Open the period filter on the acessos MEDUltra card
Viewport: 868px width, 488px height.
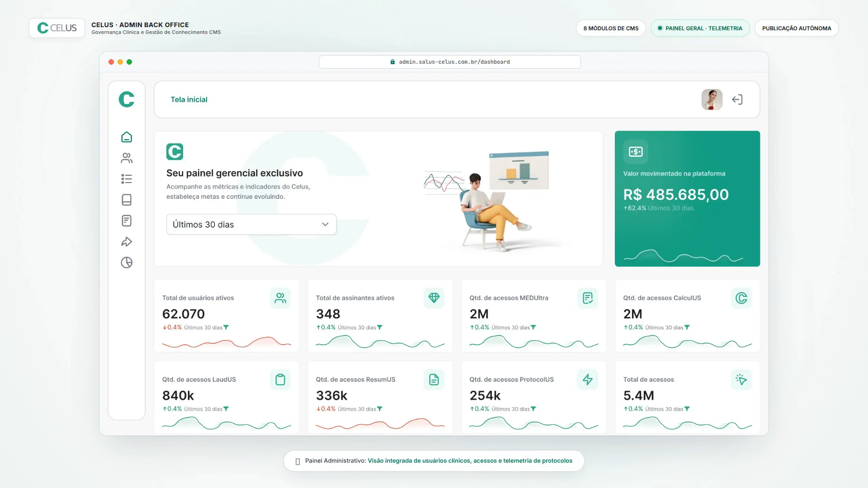533,328
